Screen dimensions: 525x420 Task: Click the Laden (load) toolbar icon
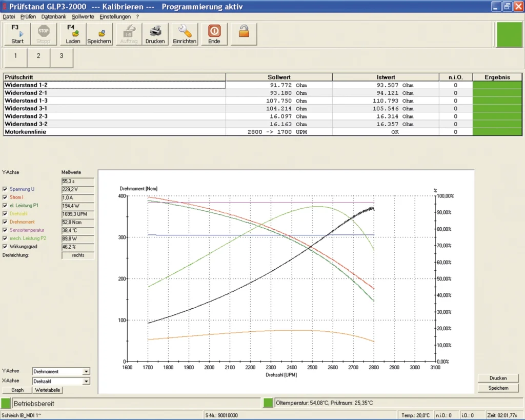pos(73,34)
